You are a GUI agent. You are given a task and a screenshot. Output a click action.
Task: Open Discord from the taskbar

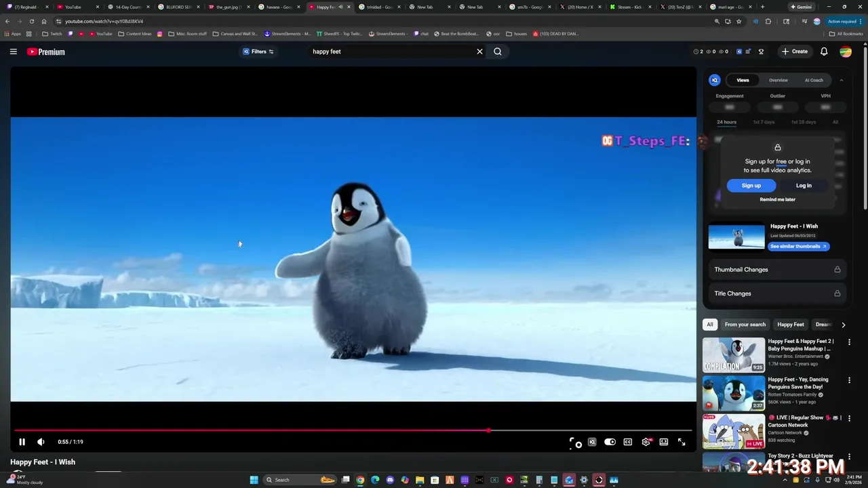point(390,480)
